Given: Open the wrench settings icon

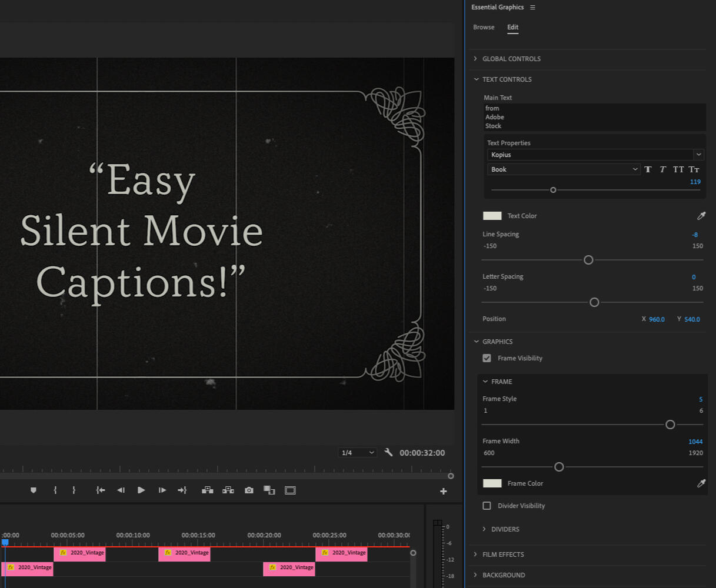Looking at the screenshot, I should pyautogui.click(x=388, y=452).
